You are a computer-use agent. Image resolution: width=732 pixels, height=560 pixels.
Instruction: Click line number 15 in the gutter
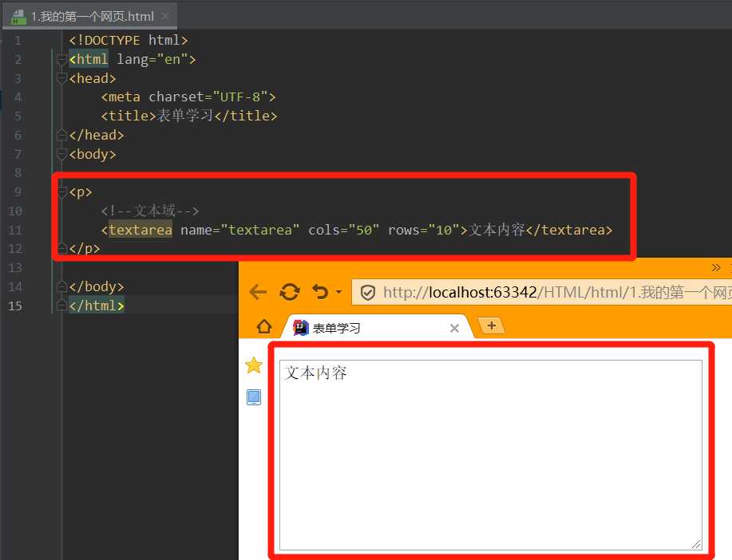15,306
